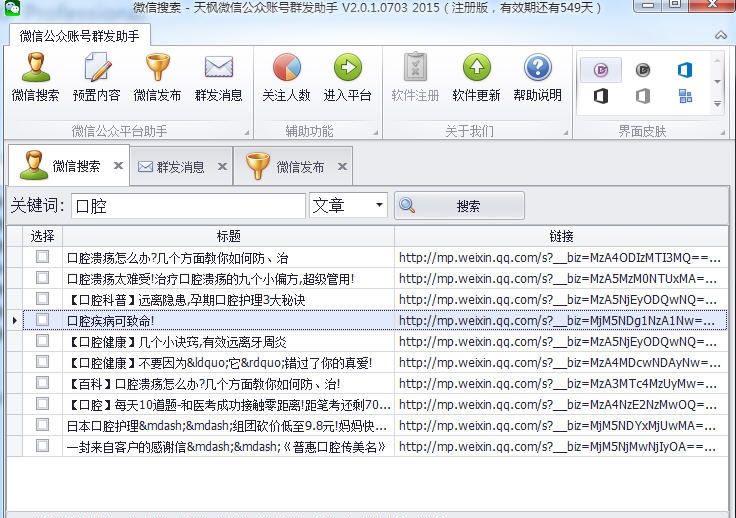Check the box for 每天10道题 row
736x518 pixels.
[42, 404]
